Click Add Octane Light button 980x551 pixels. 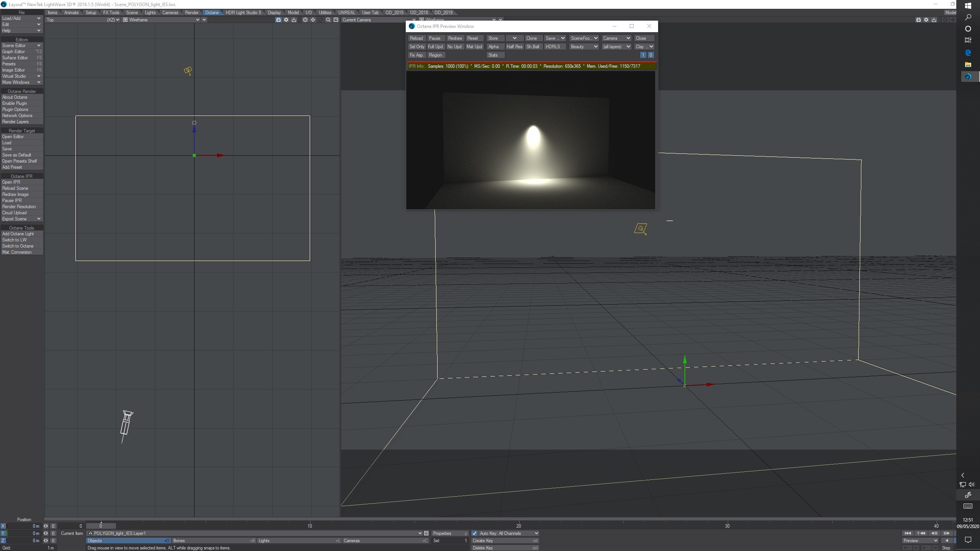18,234
